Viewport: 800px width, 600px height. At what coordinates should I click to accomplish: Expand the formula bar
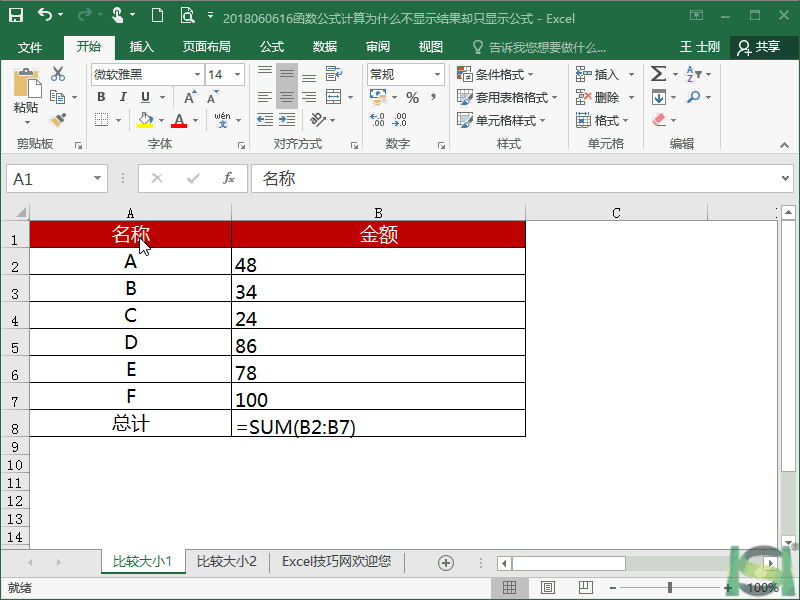(x=785, y=178)
